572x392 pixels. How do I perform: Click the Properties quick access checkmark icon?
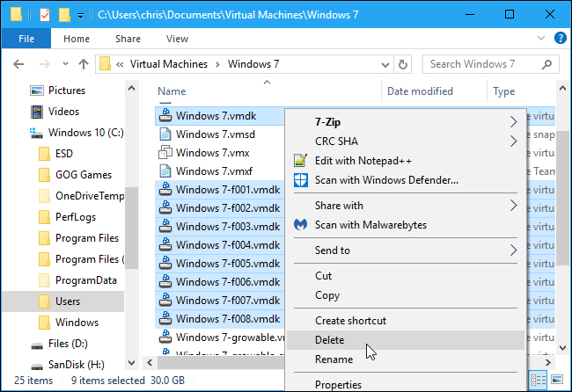(x=45, y=15)
